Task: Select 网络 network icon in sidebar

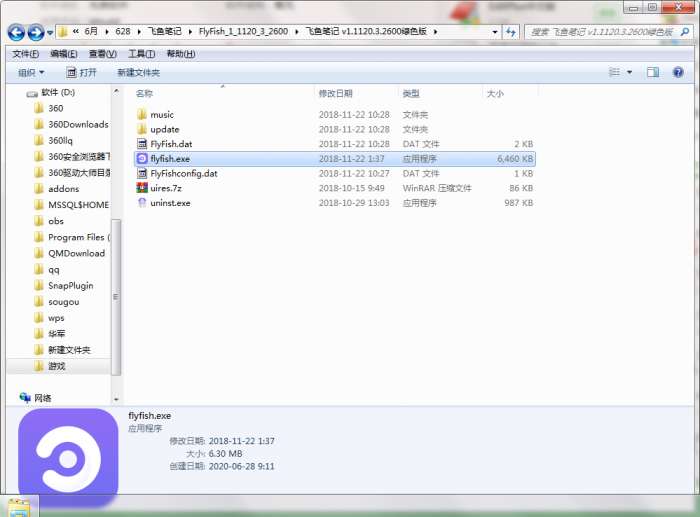Action: pos(25,397)
